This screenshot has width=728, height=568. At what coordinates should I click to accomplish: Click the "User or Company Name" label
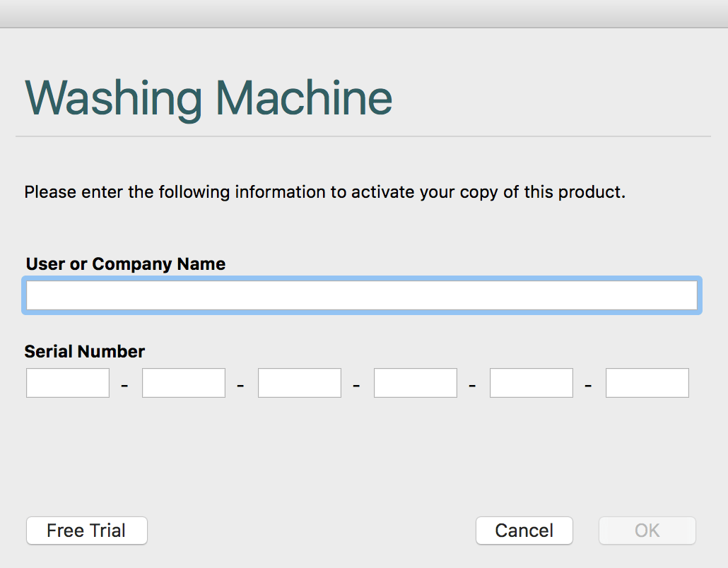126,264
